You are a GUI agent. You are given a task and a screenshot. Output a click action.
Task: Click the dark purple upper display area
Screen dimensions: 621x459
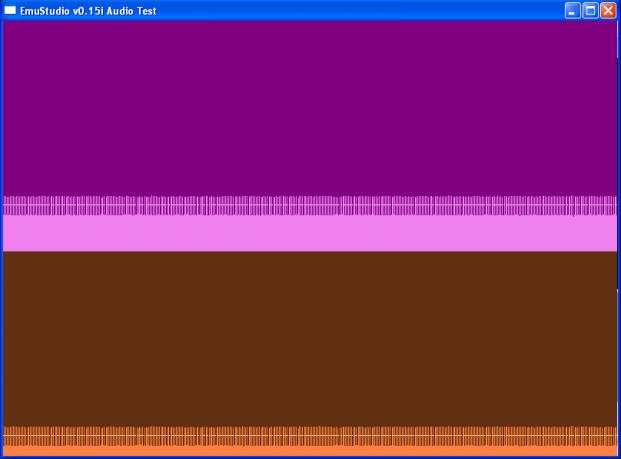coord(310,107)
